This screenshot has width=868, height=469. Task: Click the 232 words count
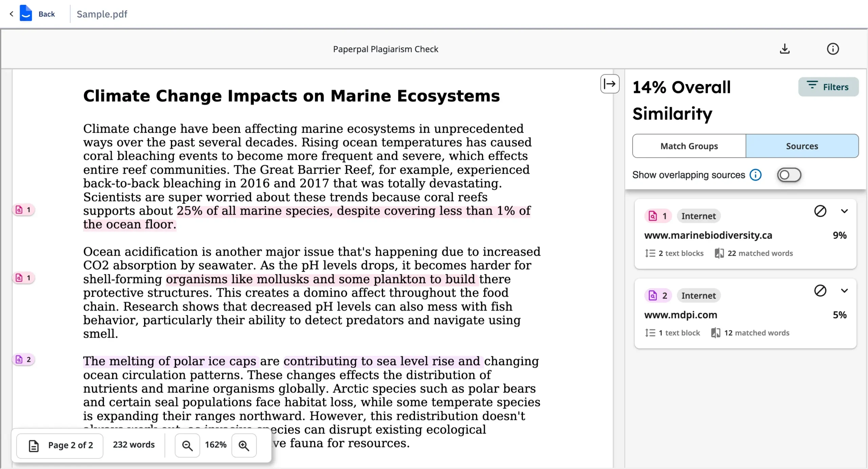coord(134,445)
